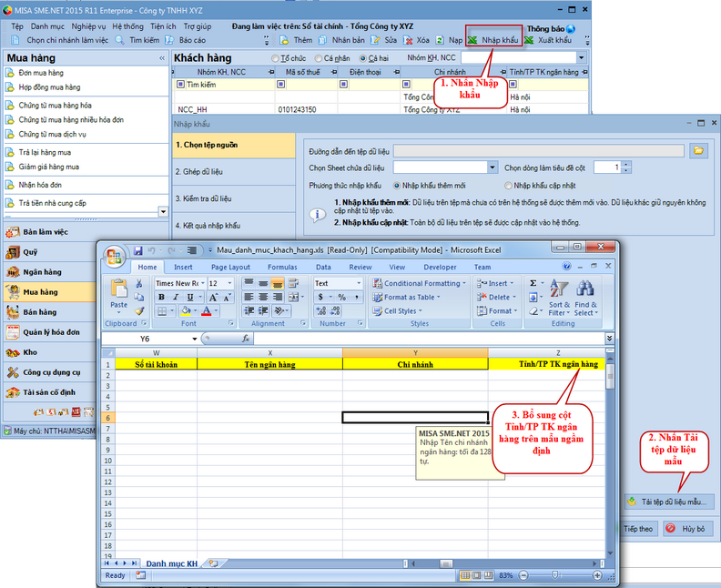Viewport: 721px width, 588px height.
Task: Open Đơn mua hàng in sidebar
Action: pos(41,73)
